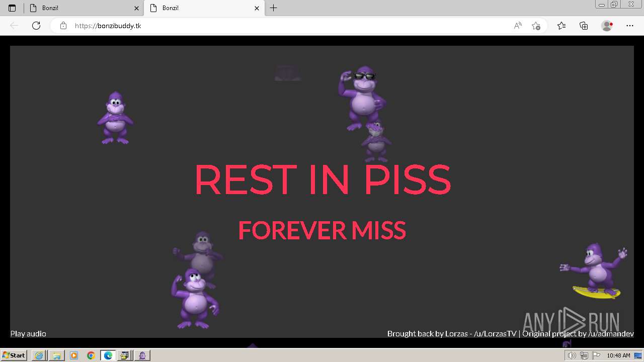Close the second Bonzi! tab
The height and width of the screenshot is (362, 644).
(x=257, y=8)
